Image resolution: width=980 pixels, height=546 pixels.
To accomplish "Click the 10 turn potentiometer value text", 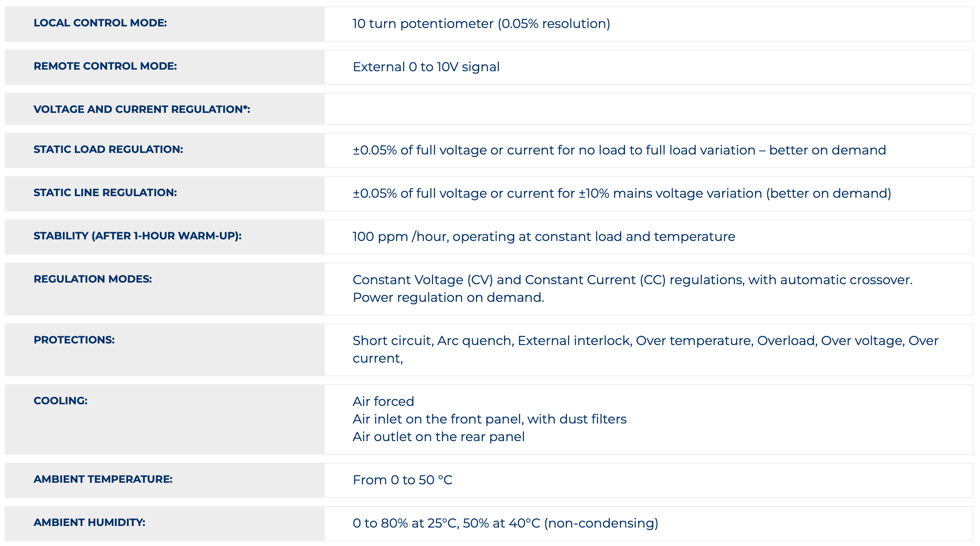I will click(x=481, y=24).
